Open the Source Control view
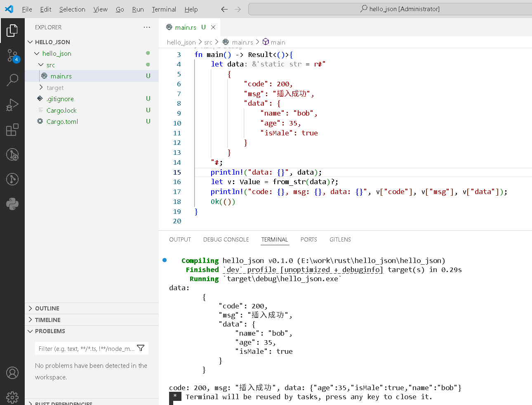Image resolution: width=532 pixels, height=405 pixels. pyautogui.click(x=12, y=55)
